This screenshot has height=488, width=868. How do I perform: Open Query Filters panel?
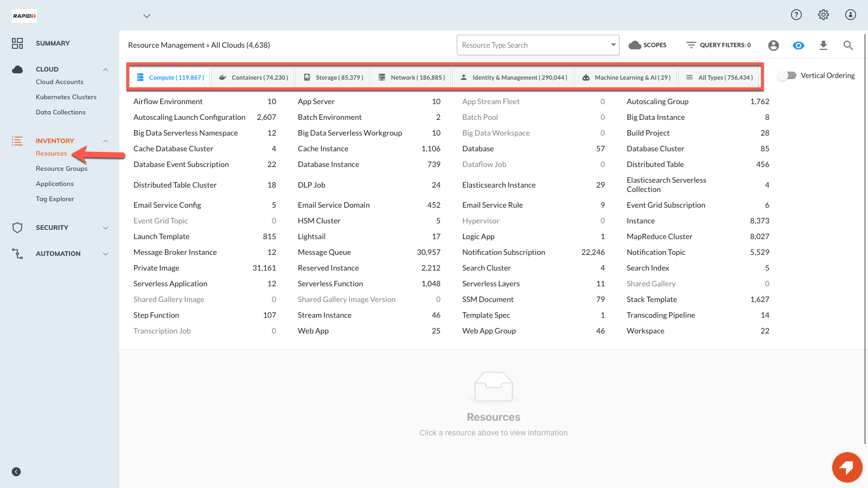pyautogui.click(x=718, y=45)
